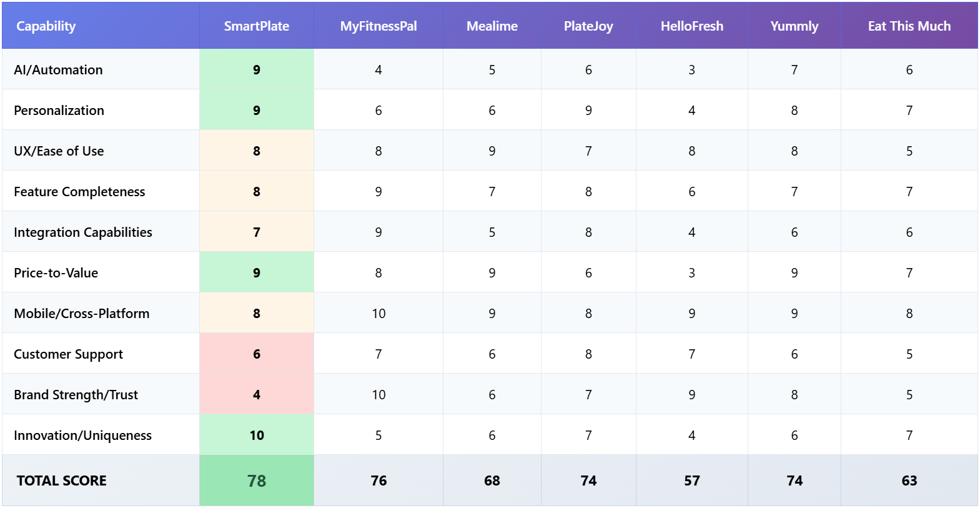
Task: Select the Brand Strength/Trust row label
Action: (76, 395)
